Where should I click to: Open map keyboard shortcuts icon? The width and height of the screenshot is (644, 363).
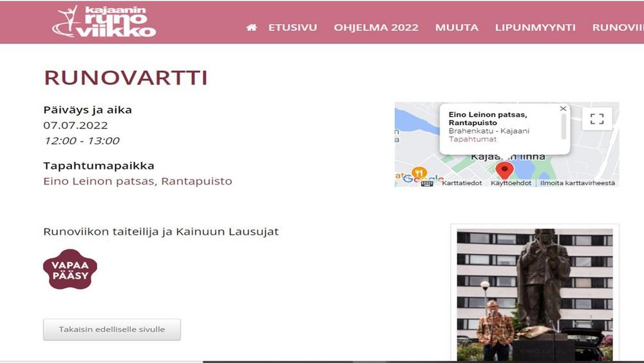[x=427, y=183]
